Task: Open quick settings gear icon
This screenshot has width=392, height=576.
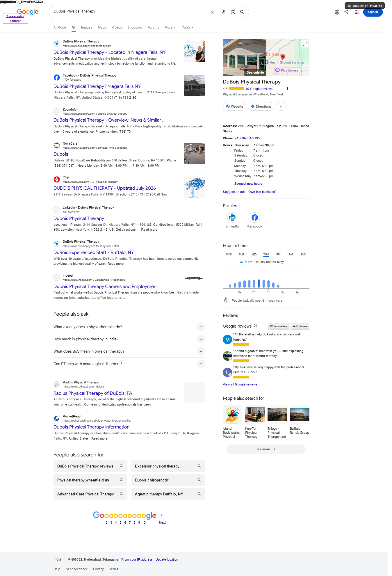Action: (x=337, y=12)
